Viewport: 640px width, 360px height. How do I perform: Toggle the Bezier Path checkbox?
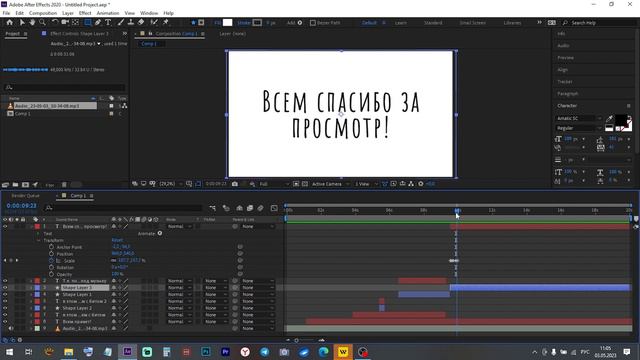(313, 23)
